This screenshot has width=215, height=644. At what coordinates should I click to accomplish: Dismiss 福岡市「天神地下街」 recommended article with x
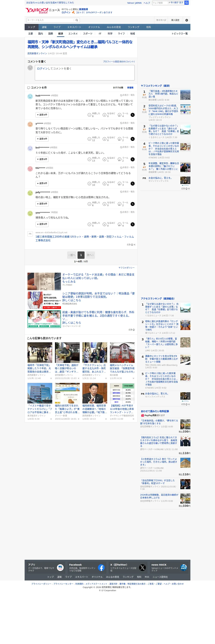(x=51, y=378)
